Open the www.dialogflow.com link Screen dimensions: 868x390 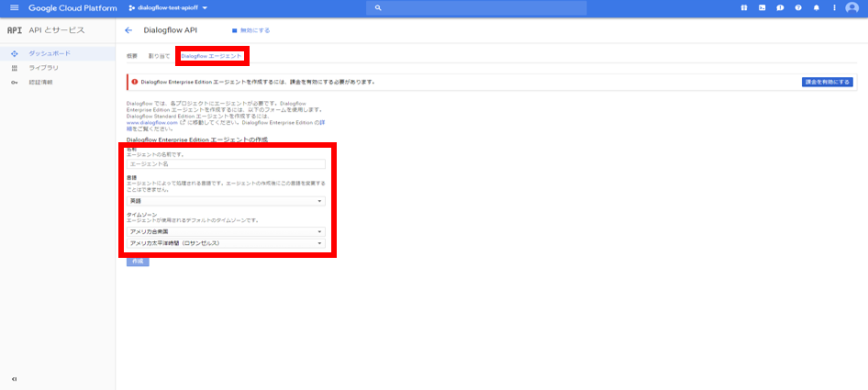[x=151, y=123]
